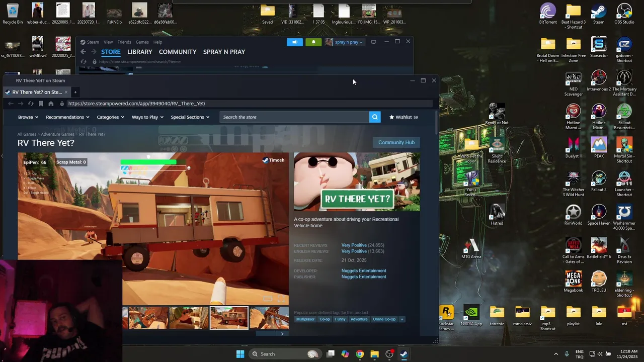Click the Windows Start button
Screen dimensions: 644x362
click(x=240, y=354)
